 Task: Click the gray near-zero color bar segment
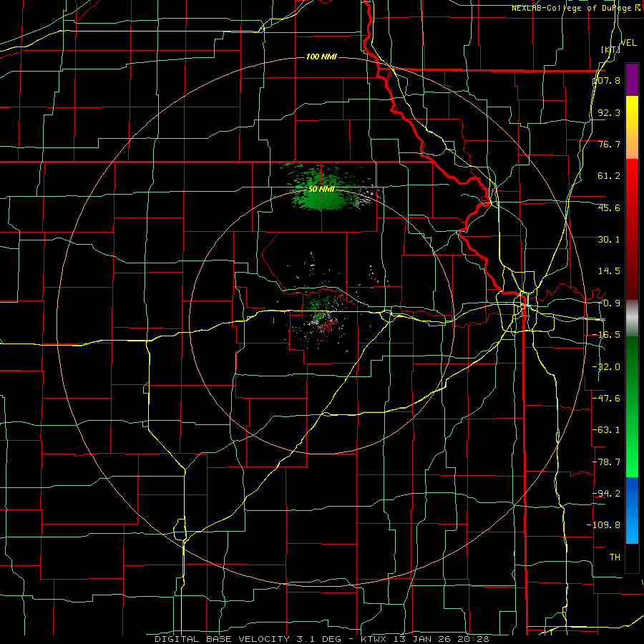632,318
